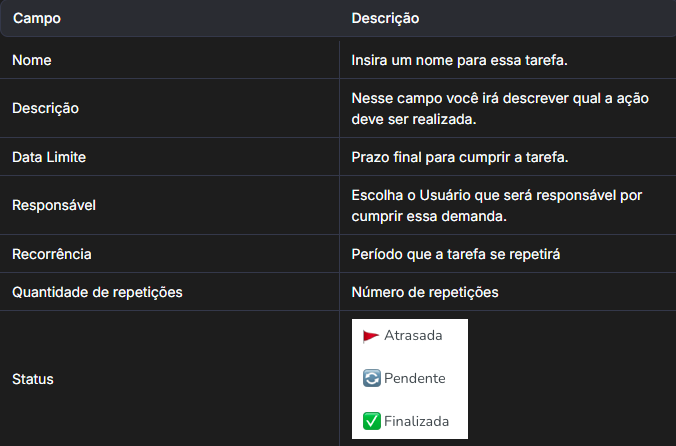The width and height of the screenshot is (676, 446).
Task: Click the Pendente status label
Action: click(x=414, y=379)
